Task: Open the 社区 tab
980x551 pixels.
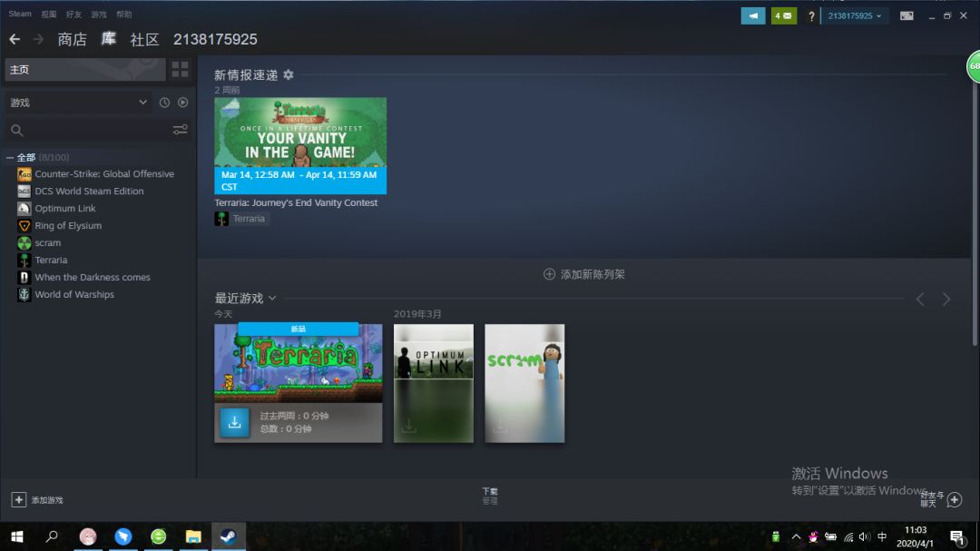Action: 144,39
